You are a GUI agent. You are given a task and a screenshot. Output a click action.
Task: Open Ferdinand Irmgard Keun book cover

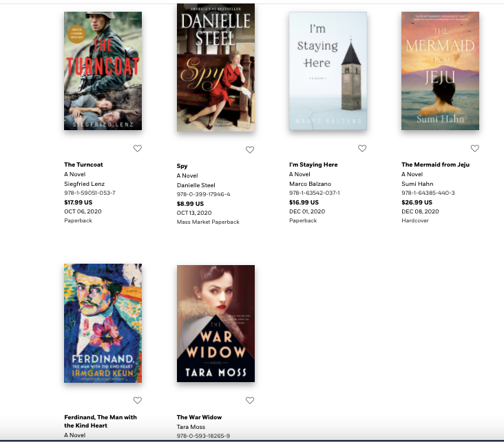coord(103,323)
